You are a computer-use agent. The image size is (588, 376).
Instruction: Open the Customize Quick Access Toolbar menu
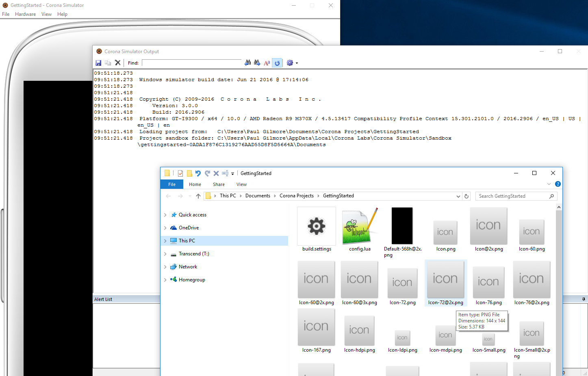(x=232, y=173)
